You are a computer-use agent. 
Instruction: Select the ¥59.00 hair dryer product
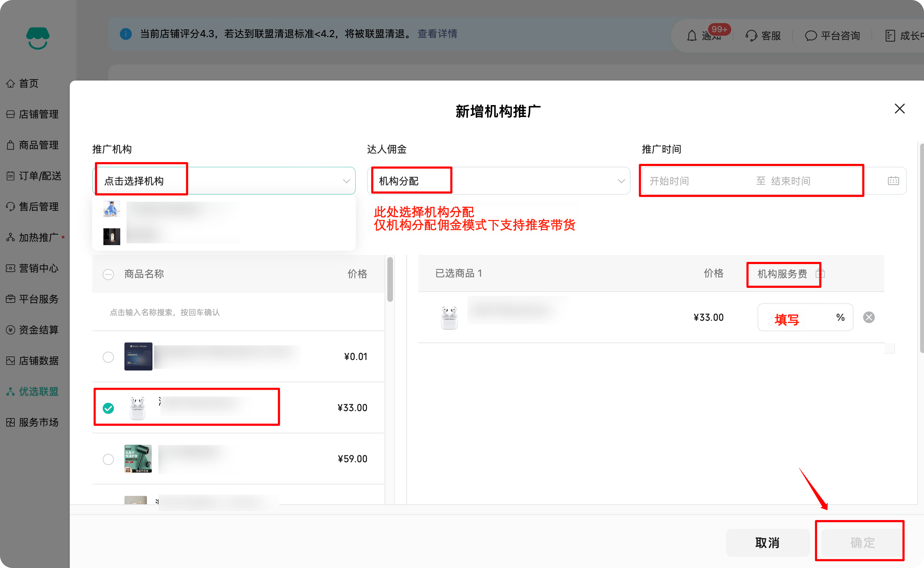click(108, 459)
